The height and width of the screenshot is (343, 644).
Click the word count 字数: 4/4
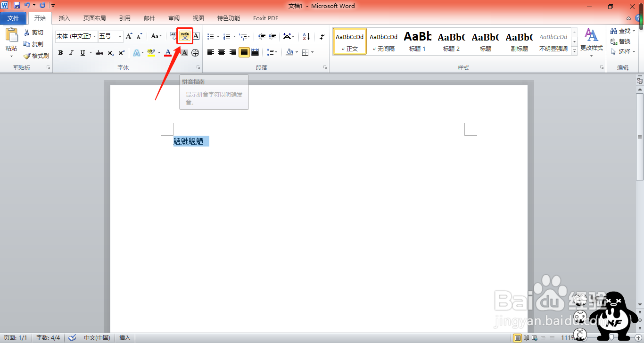(48, 338)
